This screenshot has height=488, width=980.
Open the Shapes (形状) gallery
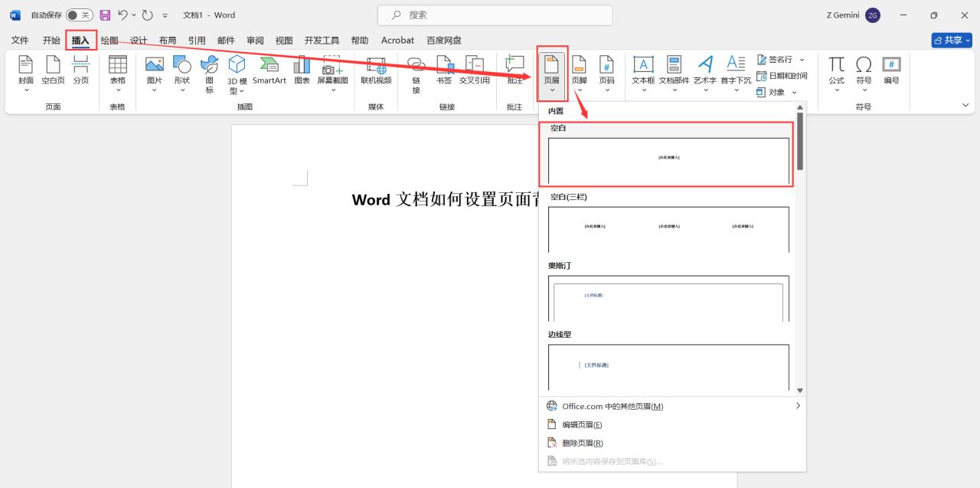pyautogui.click(x=181, y=74)
